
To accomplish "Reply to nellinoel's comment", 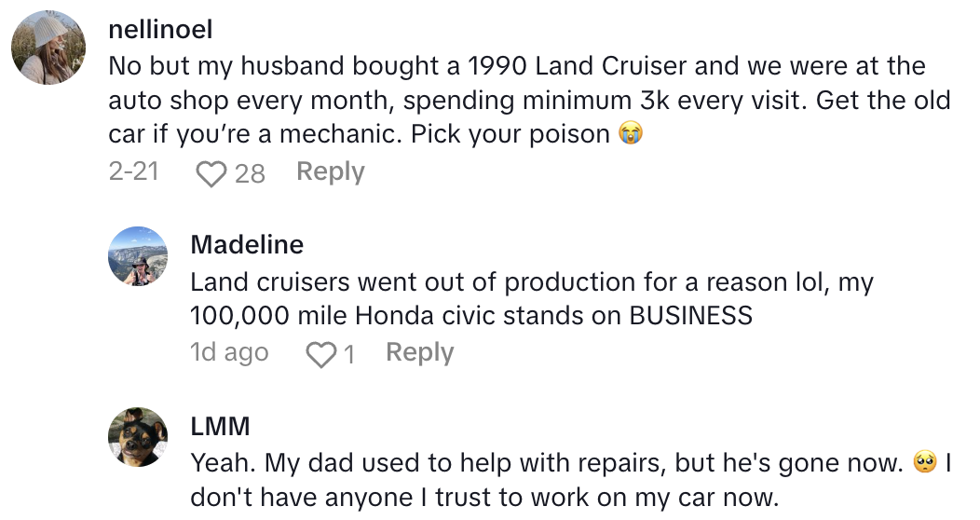I will click(x=330, y=171).
